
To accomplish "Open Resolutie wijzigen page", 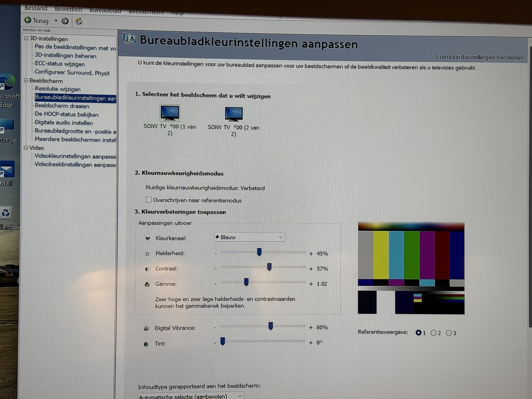I will 58,89.
